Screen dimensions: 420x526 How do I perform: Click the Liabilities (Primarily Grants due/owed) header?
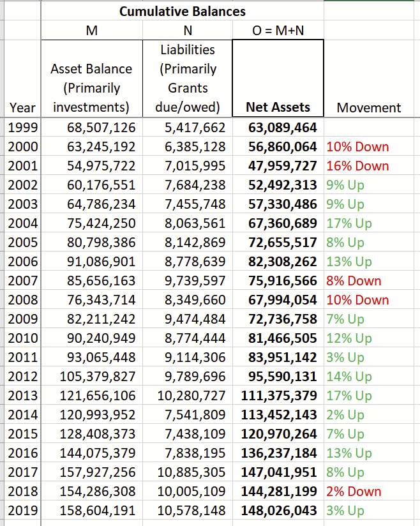[x=187, y=78]
